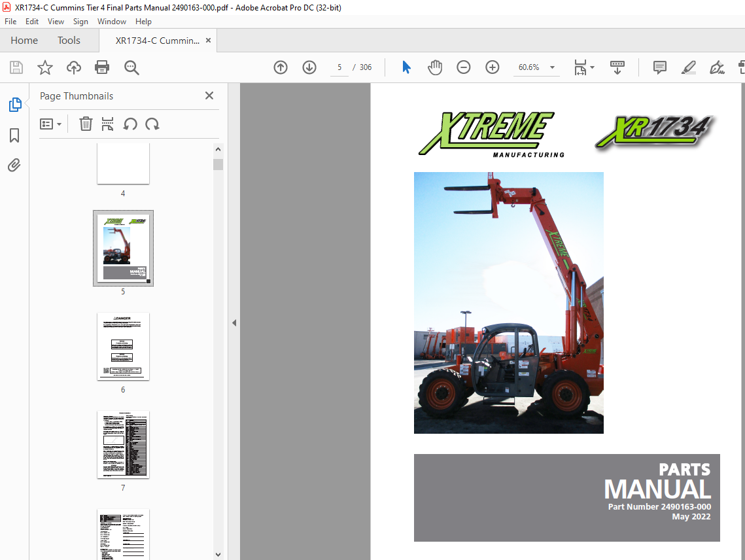Print the document using the printer icon
Screen dimensions: 745x560
(x=102, y=67)
